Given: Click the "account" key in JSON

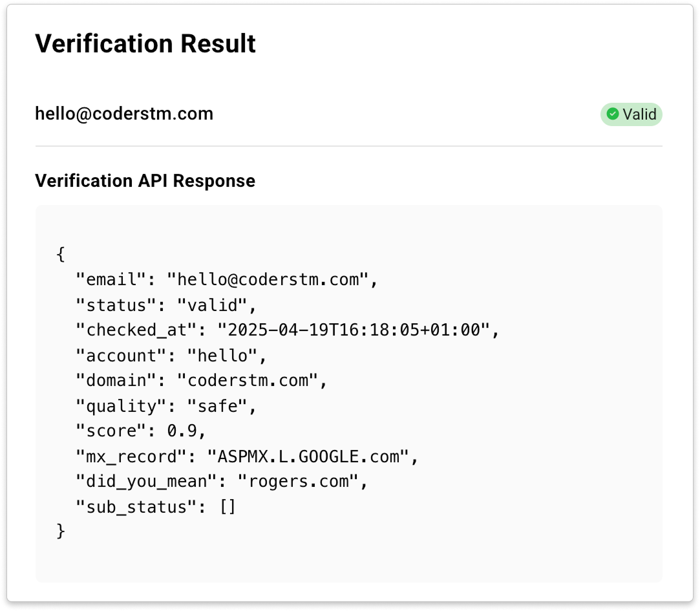Looking at the screenshot, I should (x=127, y=355).
